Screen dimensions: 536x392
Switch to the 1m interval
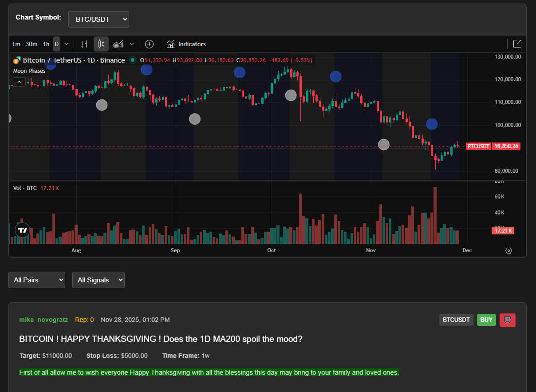[16, 44]
